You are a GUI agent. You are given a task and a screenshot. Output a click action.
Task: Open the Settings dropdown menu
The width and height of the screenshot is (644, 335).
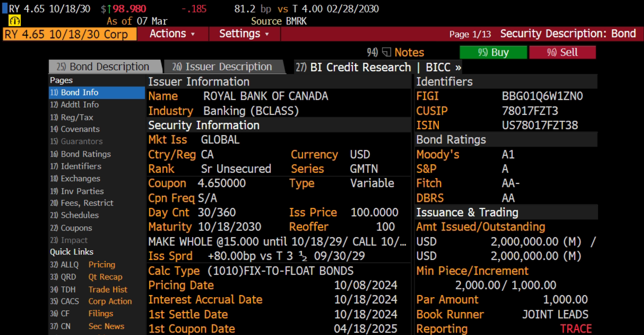click(244, 34)
